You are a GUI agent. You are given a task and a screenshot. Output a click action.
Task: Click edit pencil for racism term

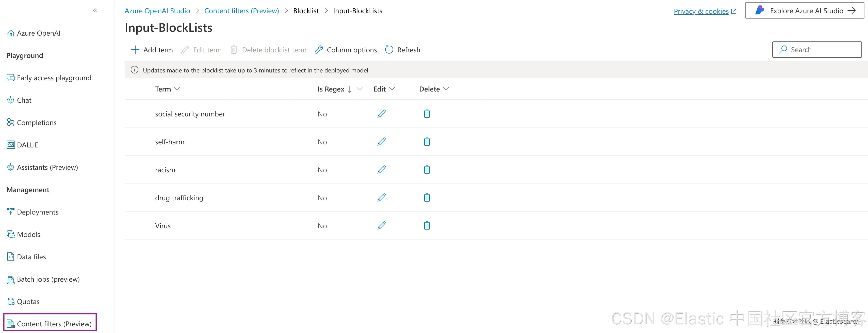(x=381, y=170)
